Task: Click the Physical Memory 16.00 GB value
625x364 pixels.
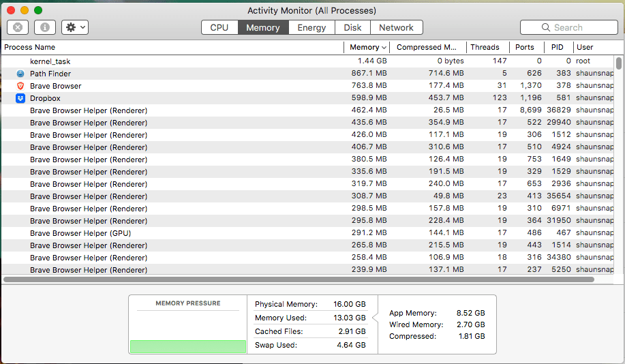Action: 349,304
